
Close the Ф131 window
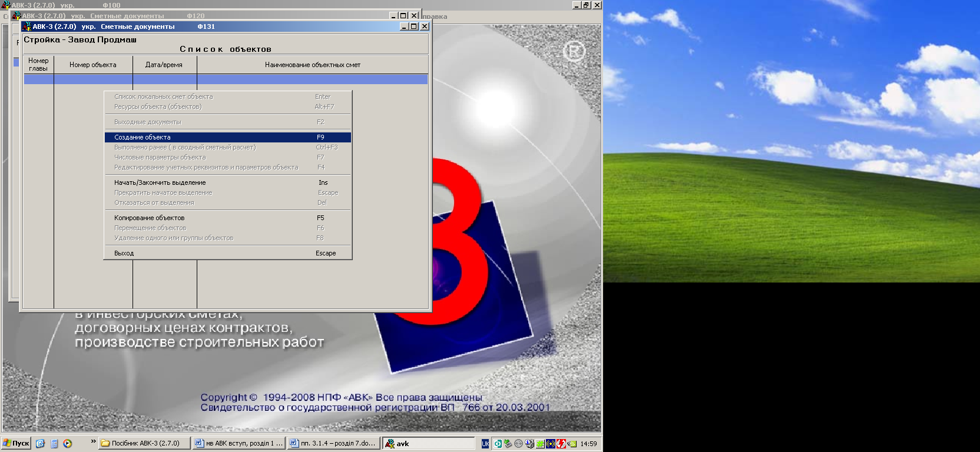(x=425, y=26)
